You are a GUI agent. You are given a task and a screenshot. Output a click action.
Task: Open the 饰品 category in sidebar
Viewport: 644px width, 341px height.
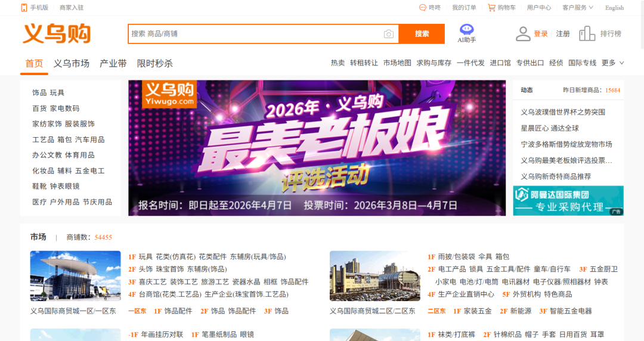coord(39,93)
